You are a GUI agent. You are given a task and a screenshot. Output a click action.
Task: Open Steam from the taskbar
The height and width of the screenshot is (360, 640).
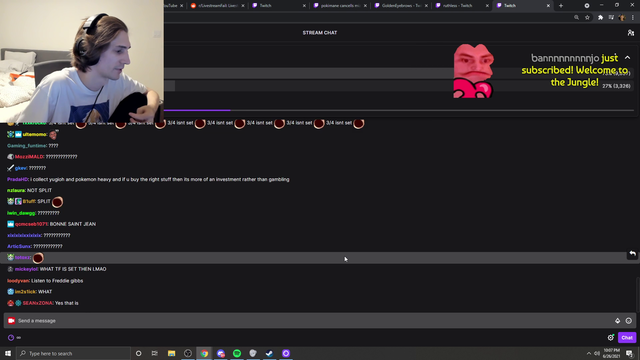click(x=269, y=353)
